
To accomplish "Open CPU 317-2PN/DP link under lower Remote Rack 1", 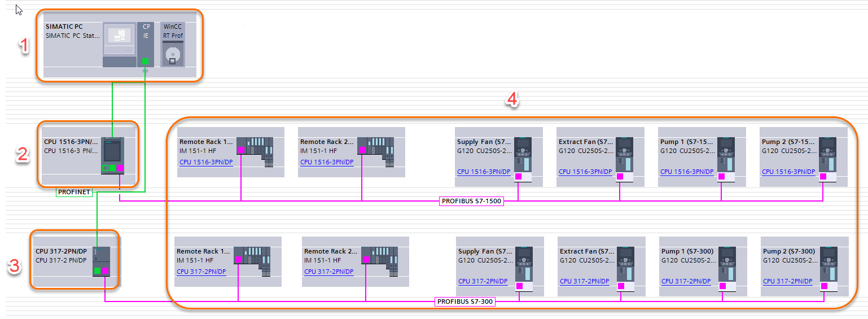I will (x=201, y=272).
